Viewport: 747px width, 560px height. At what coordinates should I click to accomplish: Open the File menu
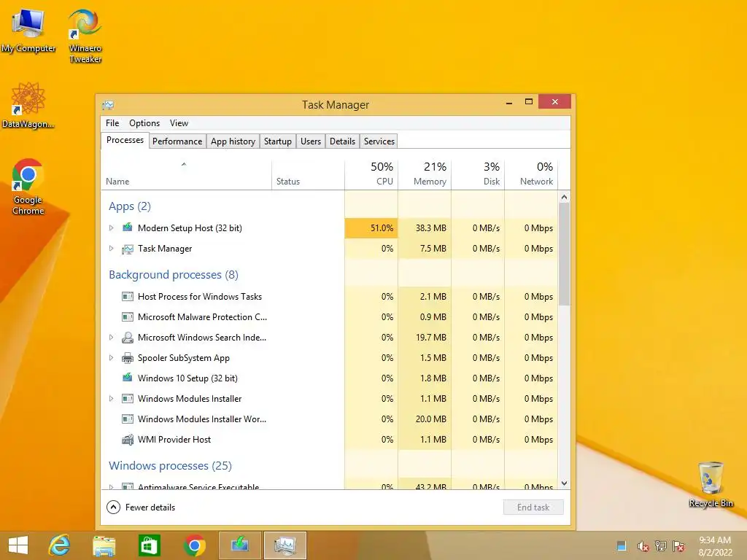(112, 122)
